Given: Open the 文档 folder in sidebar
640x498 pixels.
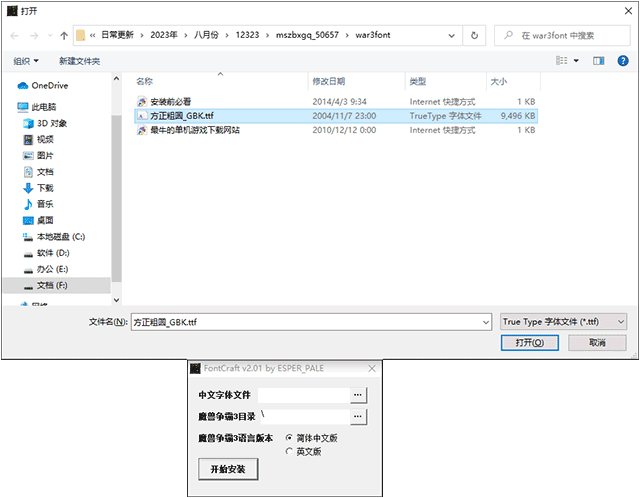Looking at the screenshot, I should [38, 172].
